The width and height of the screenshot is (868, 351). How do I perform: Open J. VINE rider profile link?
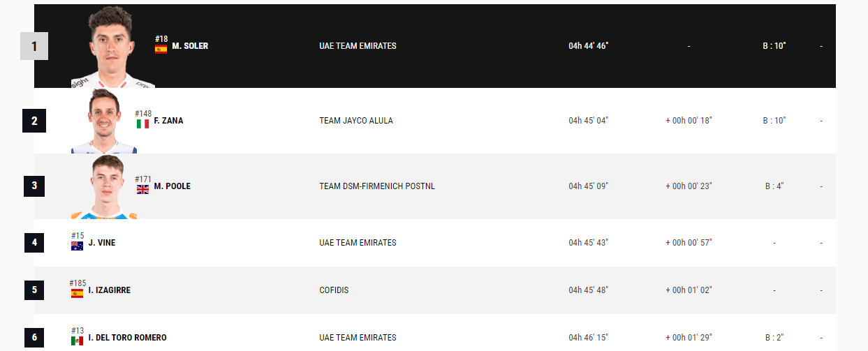101,243
